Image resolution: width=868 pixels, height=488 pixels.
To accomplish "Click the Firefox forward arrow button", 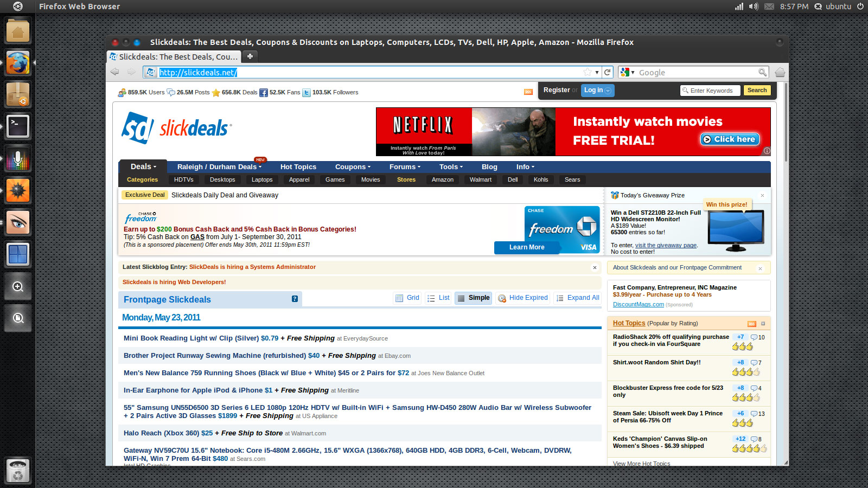I will pos(131,72).
